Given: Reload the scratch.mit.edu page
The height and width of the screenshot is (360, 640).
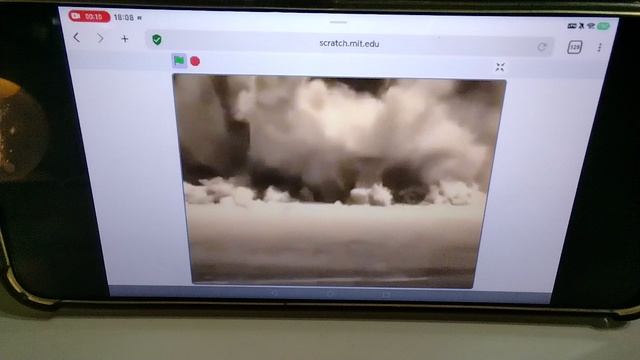Looking at the screenshot, I should click(542, 47).
